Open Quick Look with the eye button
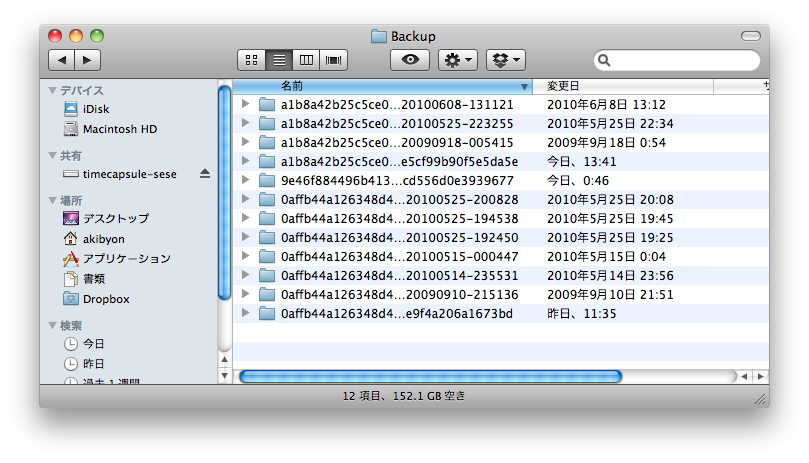Viewport: 809px width, 463px height. click(410, 60)
